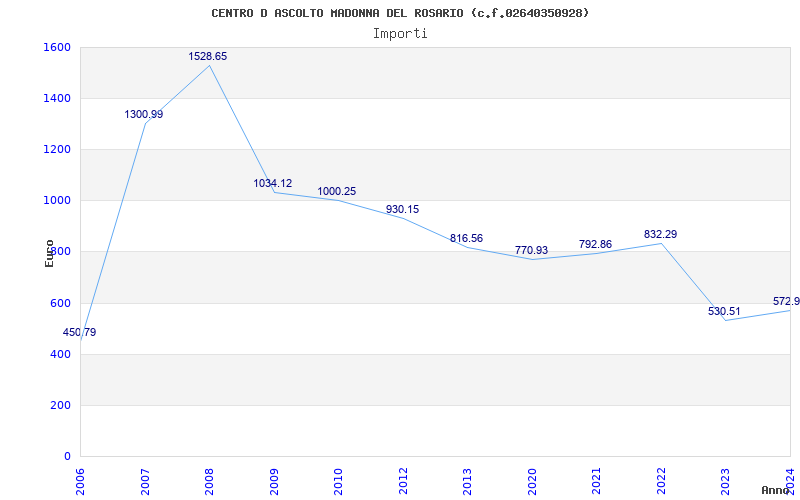
Task: Select the 572.9 data label
Action: pyautogui.click(x=786, y=302)
